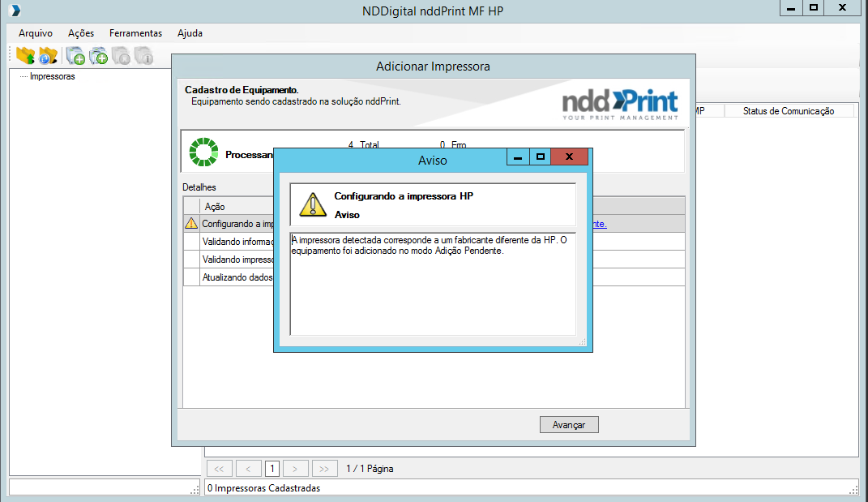Open the Ferramentas menu
Viewport: 868px width, 502px height.
135,33
